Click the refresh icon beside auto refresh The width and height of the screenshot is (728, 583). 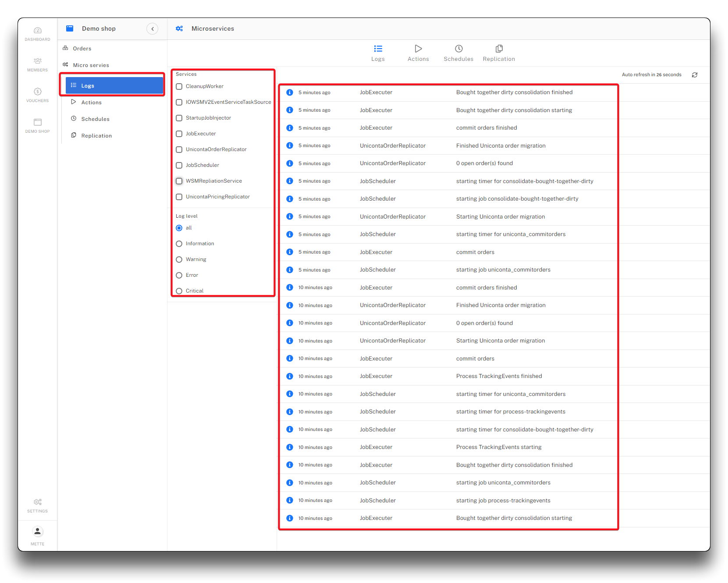tap(695, 75)
